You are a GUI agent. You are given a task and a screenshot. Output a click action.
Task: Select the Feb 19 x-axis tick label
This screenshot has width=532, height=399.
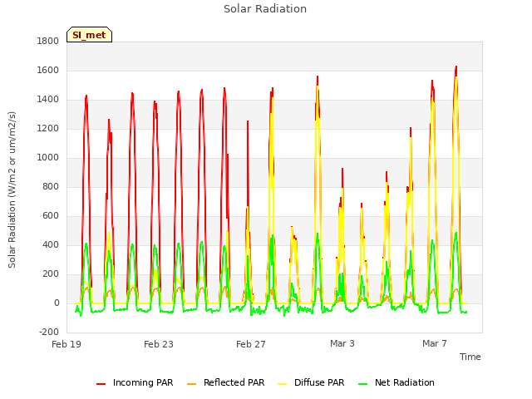(x=66, y=344)
